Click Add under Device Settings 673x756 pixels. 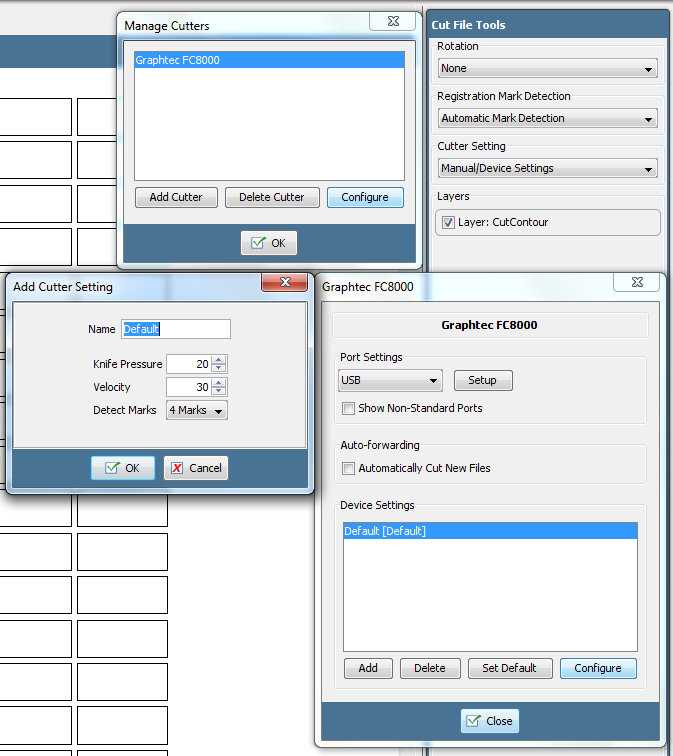coord(368,668)
